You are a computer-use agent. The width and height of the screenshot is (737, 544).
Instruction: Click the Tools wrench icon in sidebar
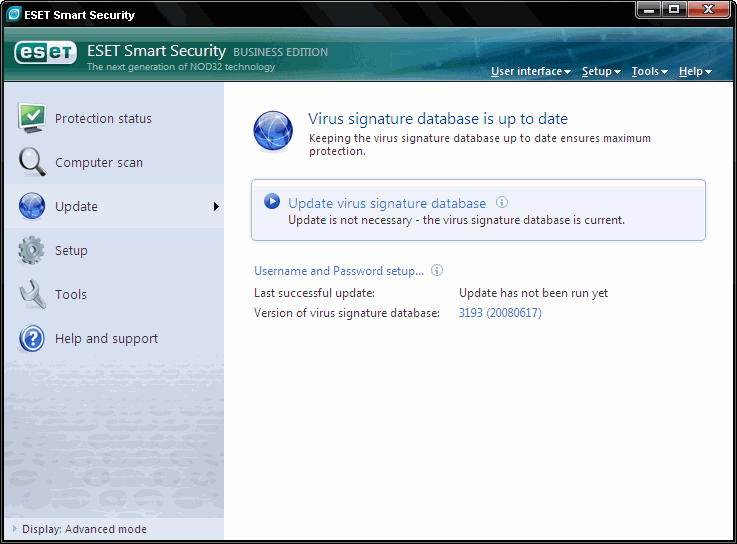tap(32, 294)
